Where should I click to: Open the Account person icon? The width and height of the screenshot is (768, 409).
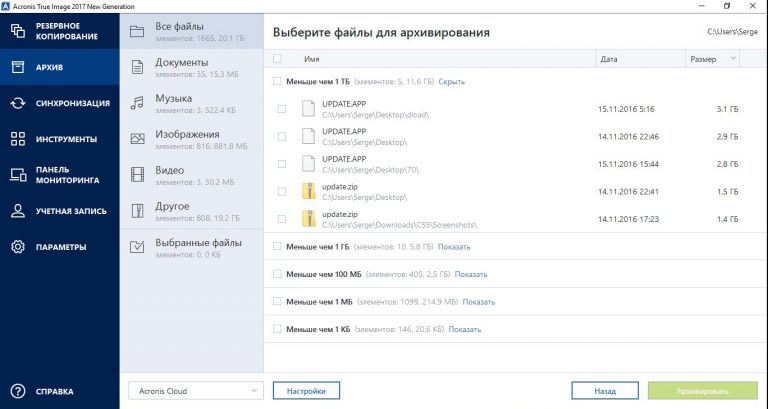click(x=18, y=211)
